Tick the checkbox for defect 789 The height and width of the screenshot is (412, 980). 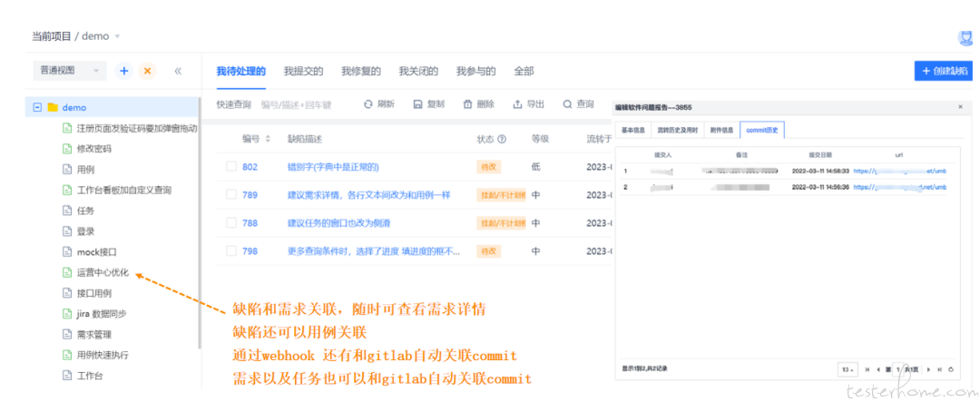(231, 195)
